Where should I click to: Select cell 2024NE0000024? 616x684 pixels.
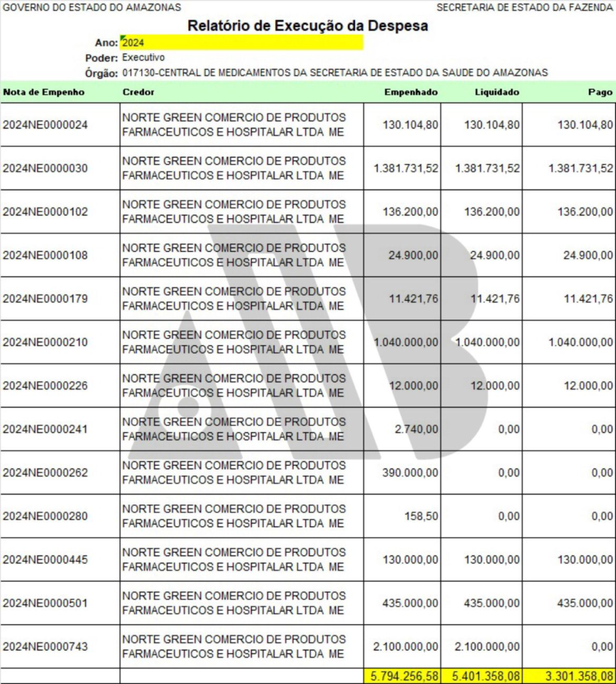click(x=60, y=125)
